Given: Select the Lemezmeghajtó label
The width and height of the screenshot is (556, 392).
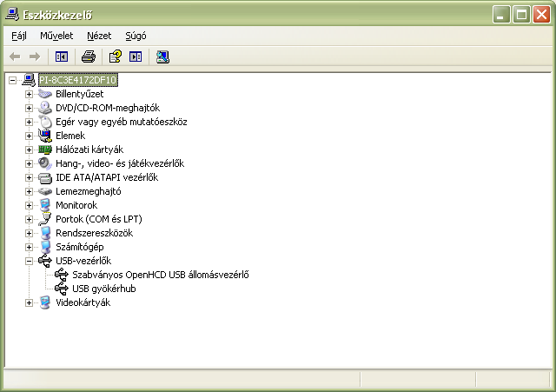Looking at the screenshot, I should point(89,191).
